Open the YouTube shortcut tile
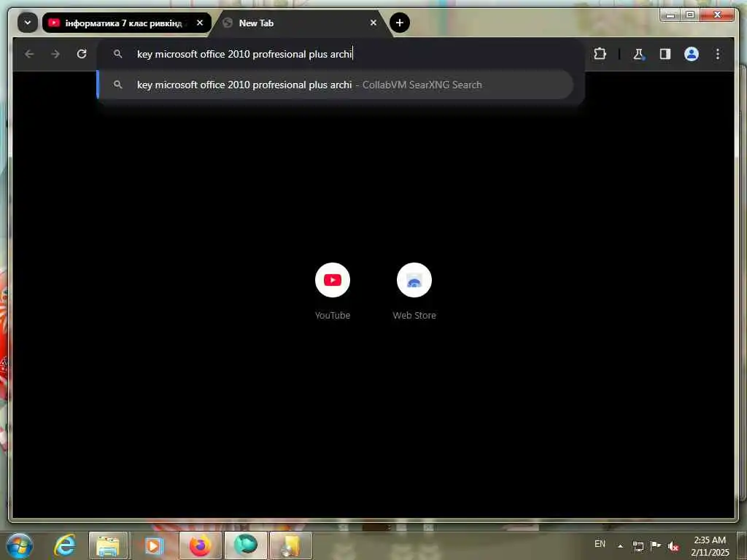The image size is (747, 560). (x=333, y=291)
